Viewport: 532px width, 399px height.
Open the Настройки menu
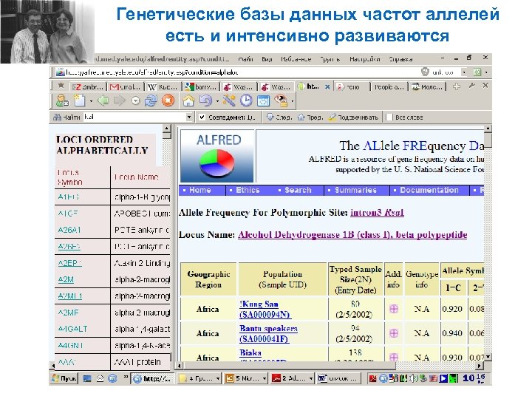pos(365,59)
